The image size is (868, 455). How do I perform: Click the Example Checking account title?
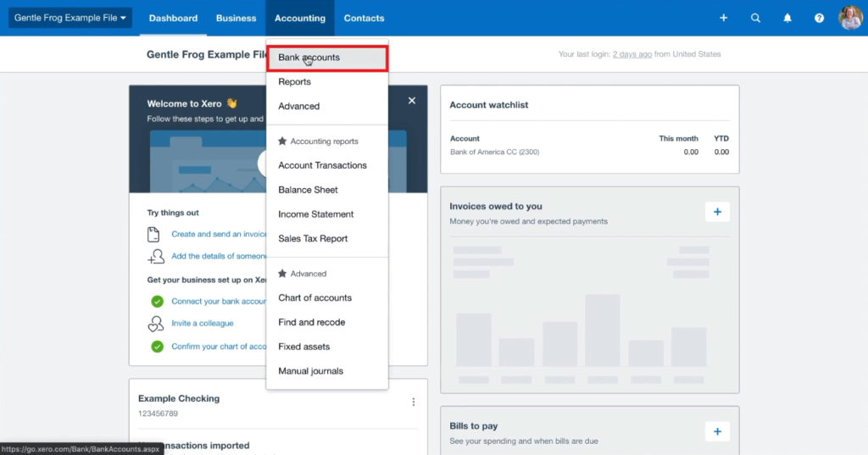pos(179,398)
